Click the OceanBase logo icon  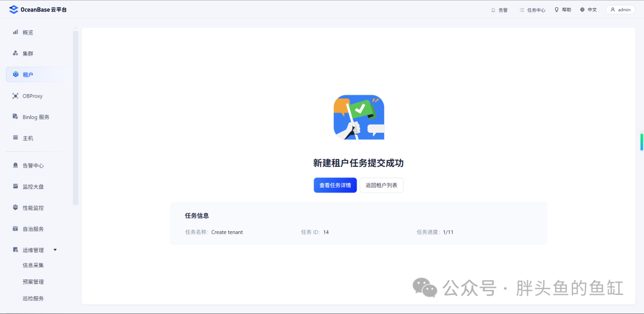pyautogui.click(x=14, y=10)
